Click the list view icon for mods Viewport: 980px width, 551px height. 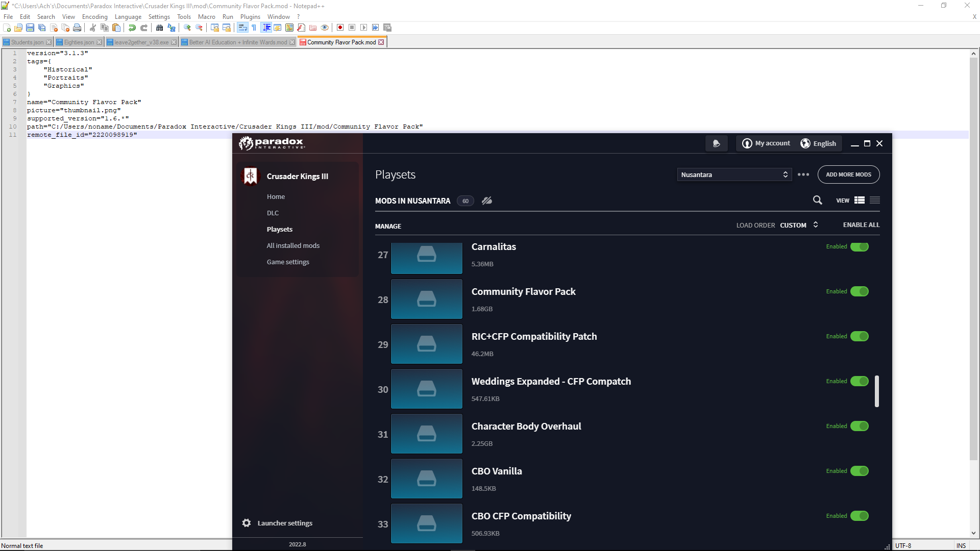[x=875, y=200]
